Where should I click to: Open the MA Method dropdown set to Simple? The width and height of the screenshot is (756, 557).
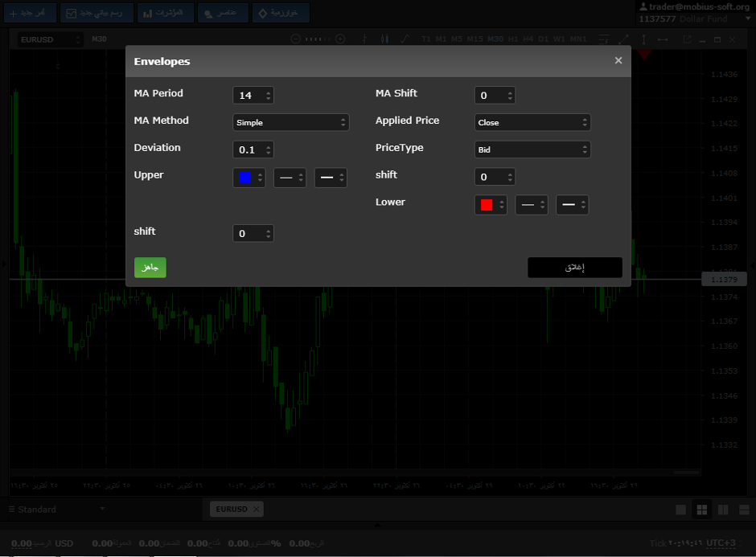(290, 122)
